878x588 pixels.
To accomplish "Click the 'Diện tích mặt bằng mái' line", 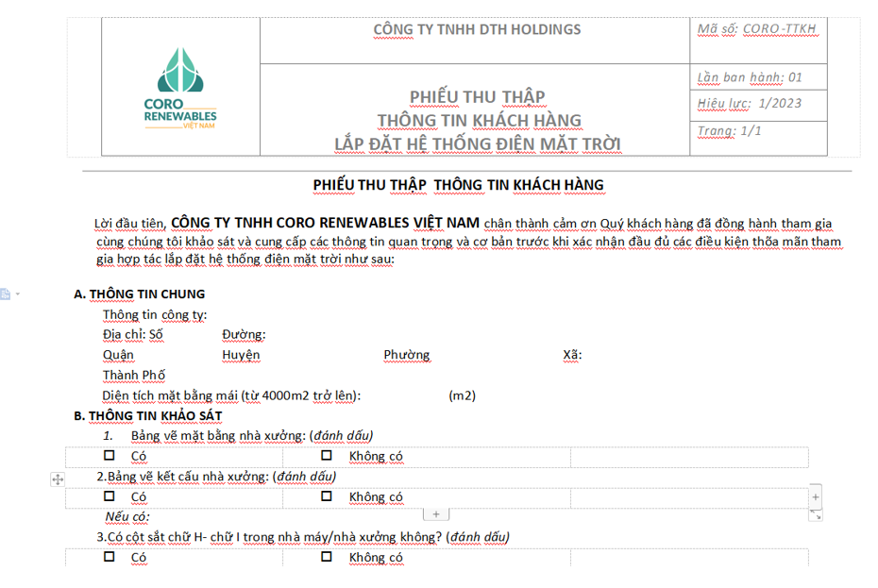I will [x=231, y=395].
